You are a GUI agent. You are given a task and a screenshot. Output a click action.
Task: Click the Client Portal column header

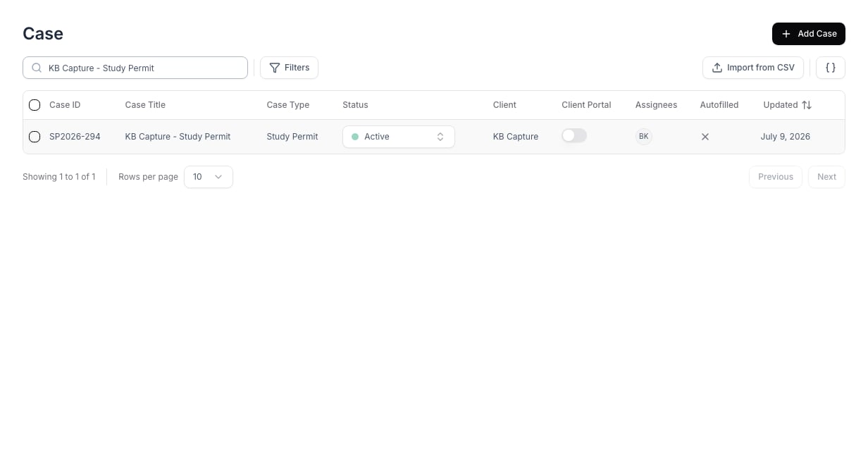[x=586, y=105]
